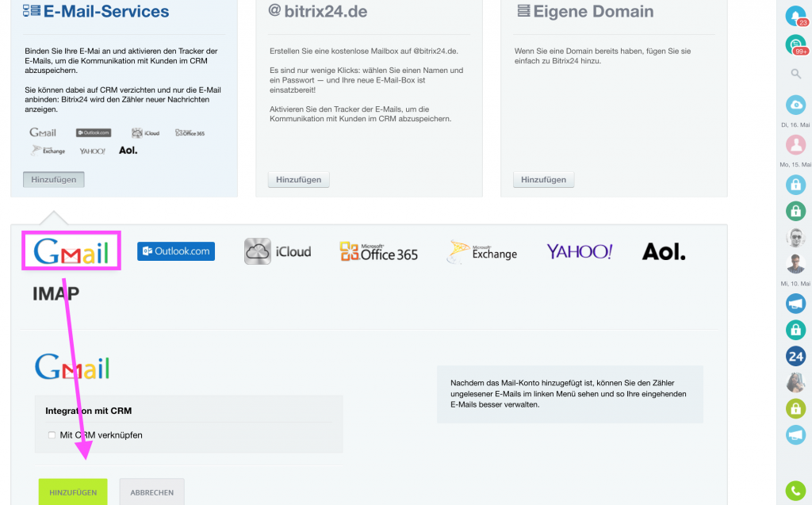
Task: Click the search magnifier in the sidebar
Action: [x=796, y=74]
